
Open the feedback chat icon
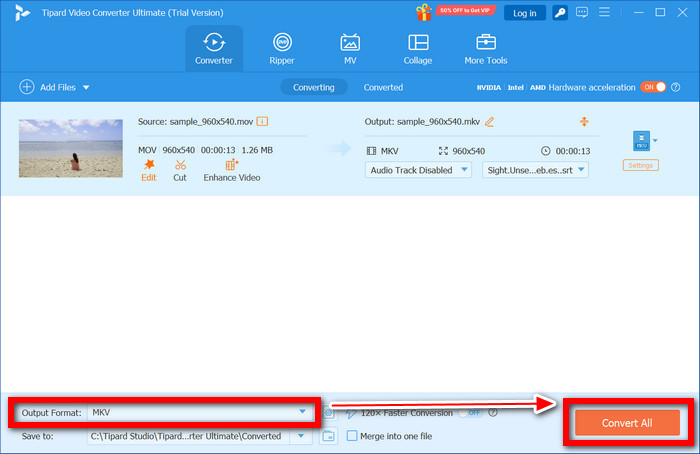click(582, 12)
